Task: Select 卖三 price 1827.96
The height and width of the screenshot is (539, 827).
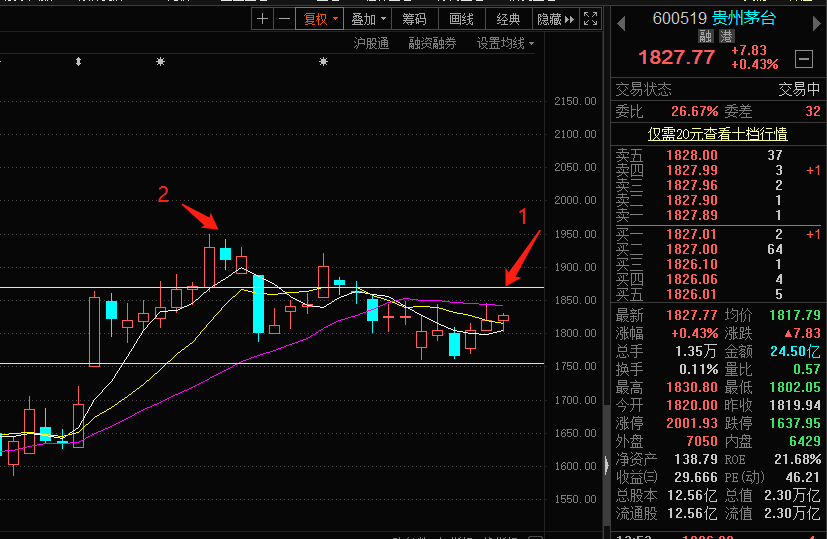Action: 691,185
